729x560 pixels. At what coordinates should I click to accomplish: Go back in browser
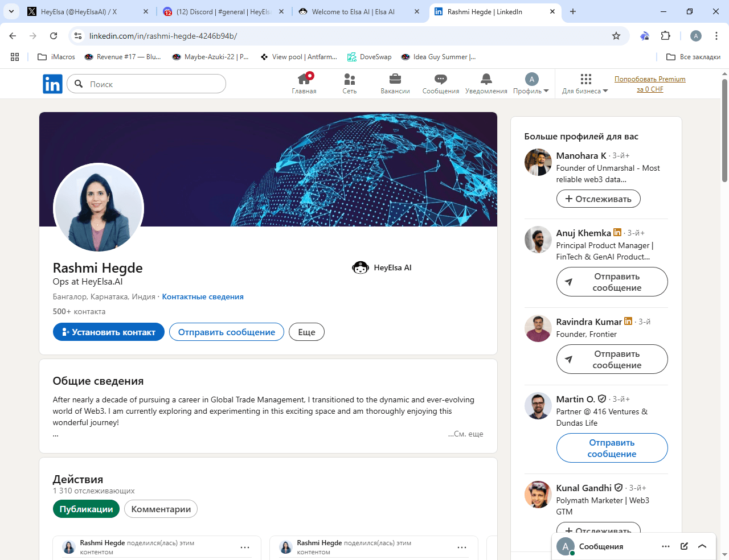point(13,36)
